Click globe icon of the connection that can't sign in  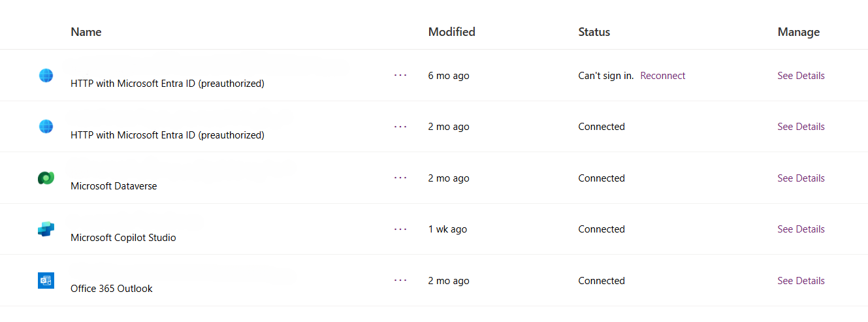pos(46,75)
